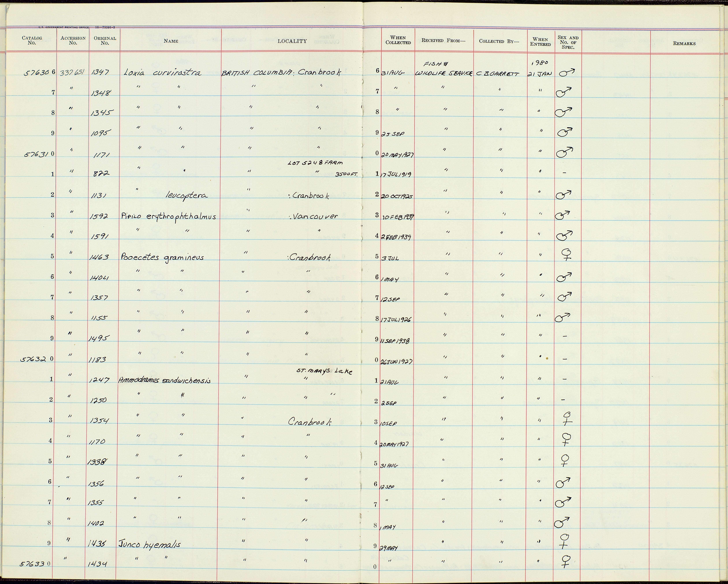The width and height of the screenshot is (728, 584).
Task: Click the 'Collected By—' column header
Action: coord(499,41)
